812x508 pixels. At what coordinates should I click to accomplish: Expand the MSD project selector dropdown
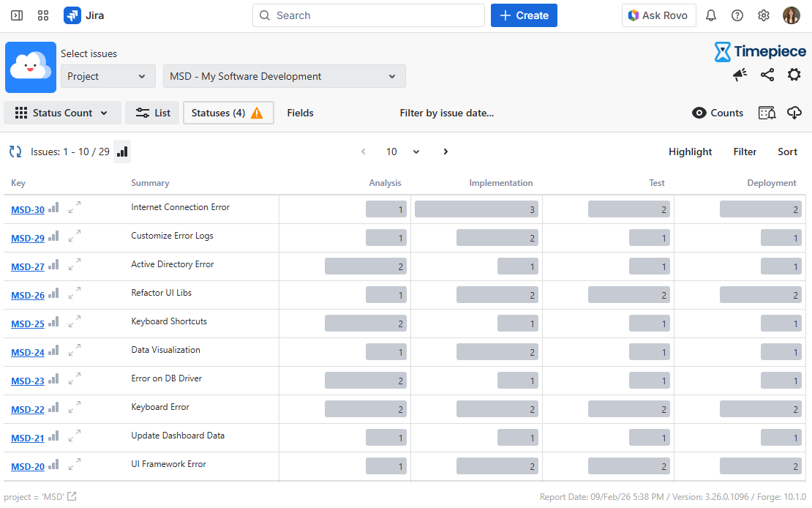click(284, 76)
